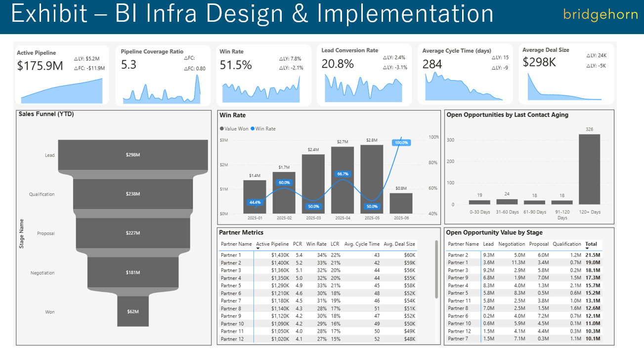Click the bridgehorn logo
The height and width of the screenshot is (349, 644).
(601, 14)
